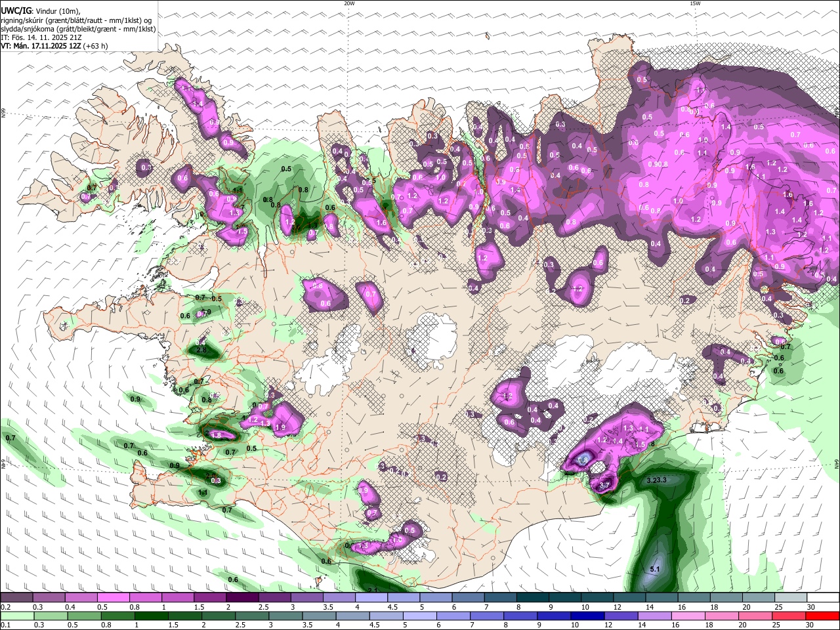Screen dimensions: 840x630
Task: Select the dark teal 8 swatch in upper legend row
Action: click(533, 598)
